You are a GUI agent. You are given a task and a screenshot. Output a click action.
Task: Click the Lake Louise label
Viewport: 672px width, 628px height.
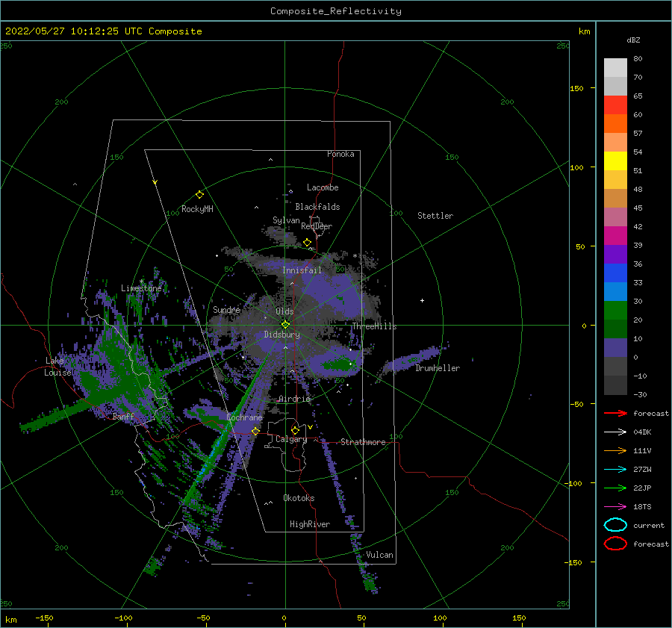57,367
